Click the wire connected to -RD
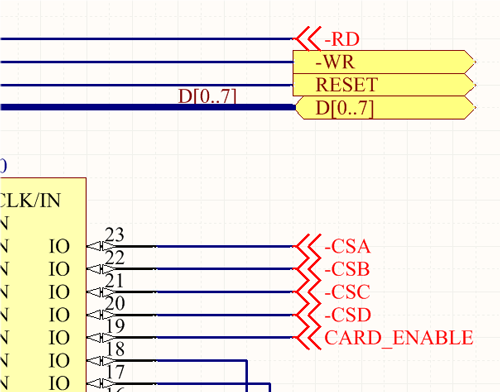Viewport: 500px width, 392px height. tap(147, 39)
